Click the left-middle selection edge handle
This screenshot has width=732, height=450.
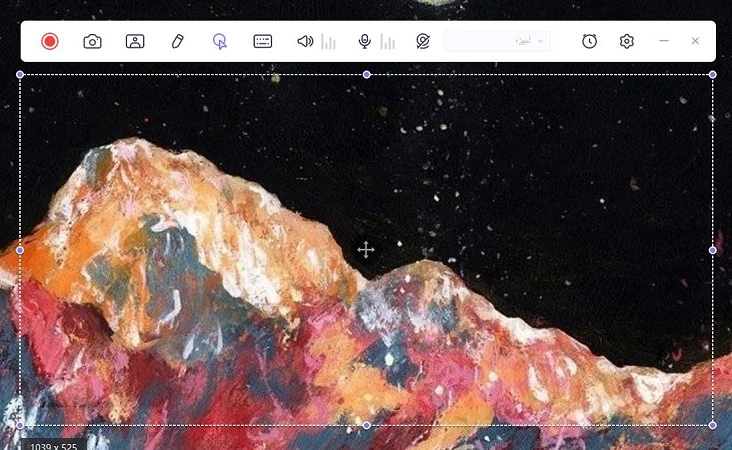pyautogui.click(x=20, y=250)
